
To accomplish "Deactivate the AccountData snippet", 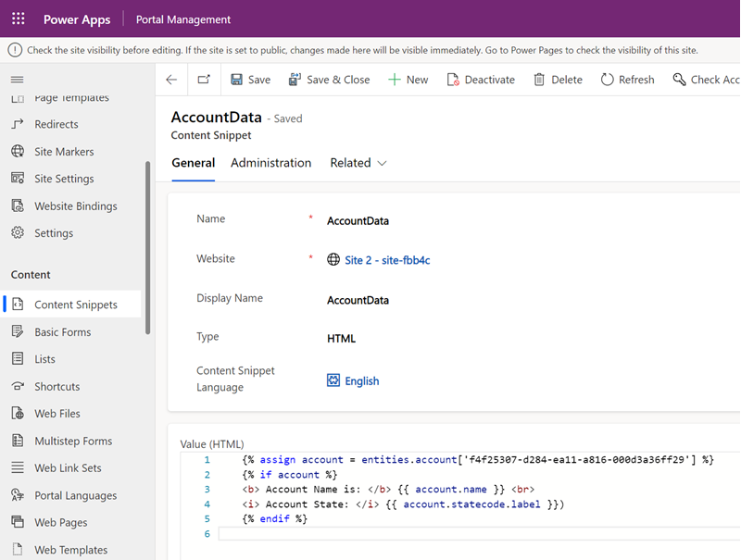I will 480,80.
